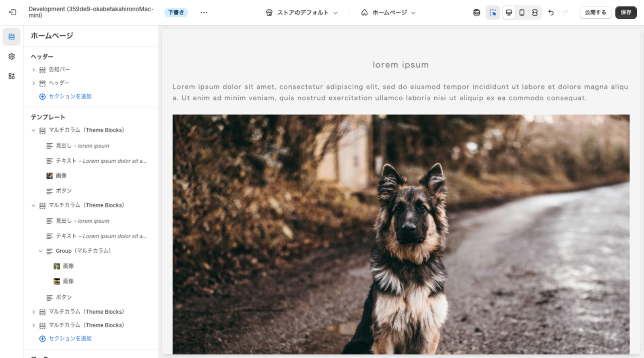Expand the third マルチカラム (Theme Blocks) section
This screenshot has width=644, height=358.
point(33,312)
